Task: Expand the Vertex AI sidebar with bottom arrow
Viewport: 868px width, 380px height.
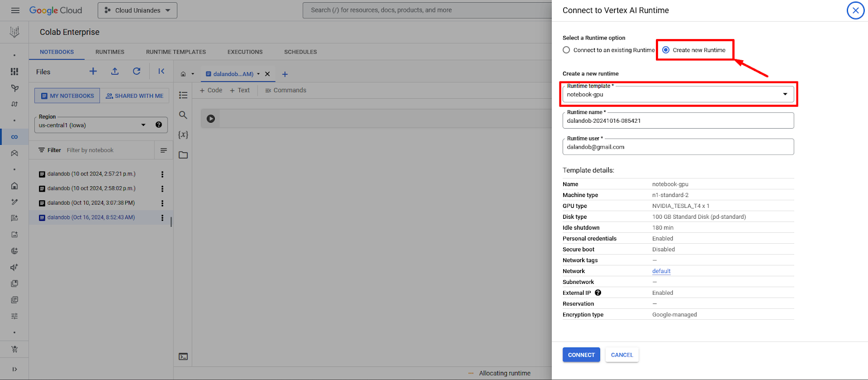Action: 15,369
